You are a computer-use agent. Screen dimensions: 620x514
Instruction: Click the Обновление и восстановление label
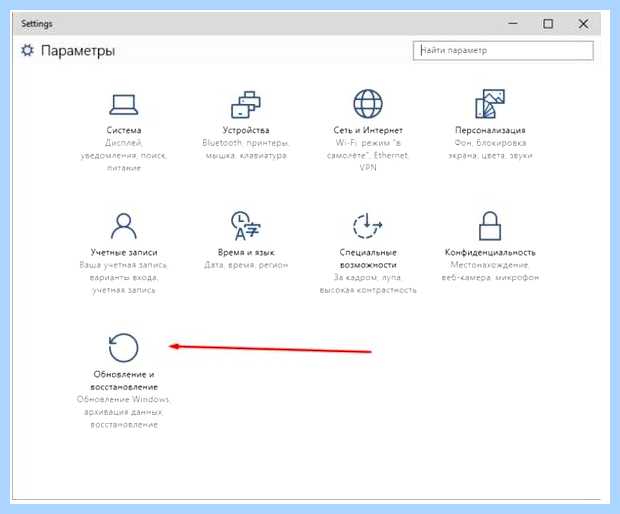click(124, 380)
